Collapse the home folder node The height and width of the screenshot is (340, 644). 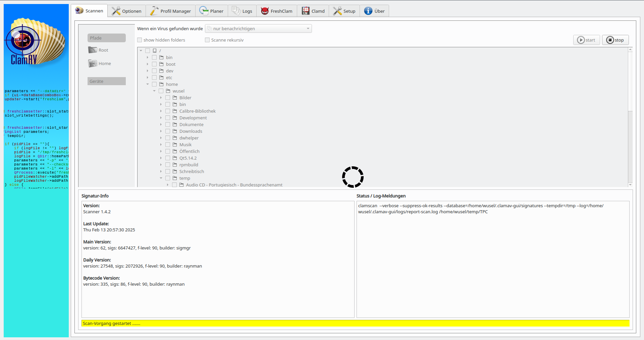(148, 84)
